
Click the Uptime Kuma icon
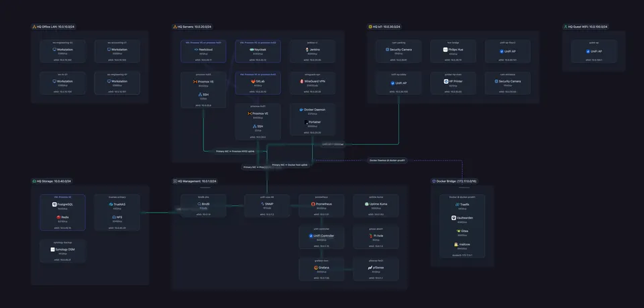point(366,204)
